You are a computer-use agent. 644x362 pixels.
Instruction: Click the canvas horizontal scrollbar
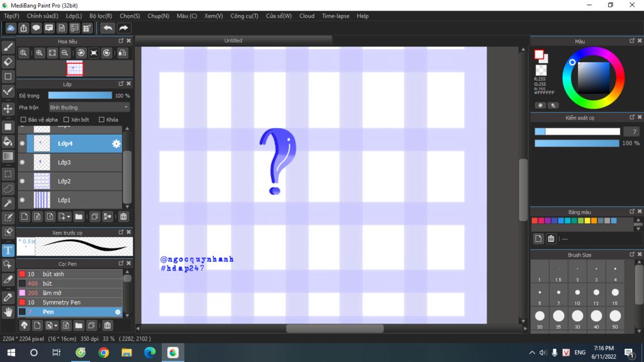tap(335, 328)
